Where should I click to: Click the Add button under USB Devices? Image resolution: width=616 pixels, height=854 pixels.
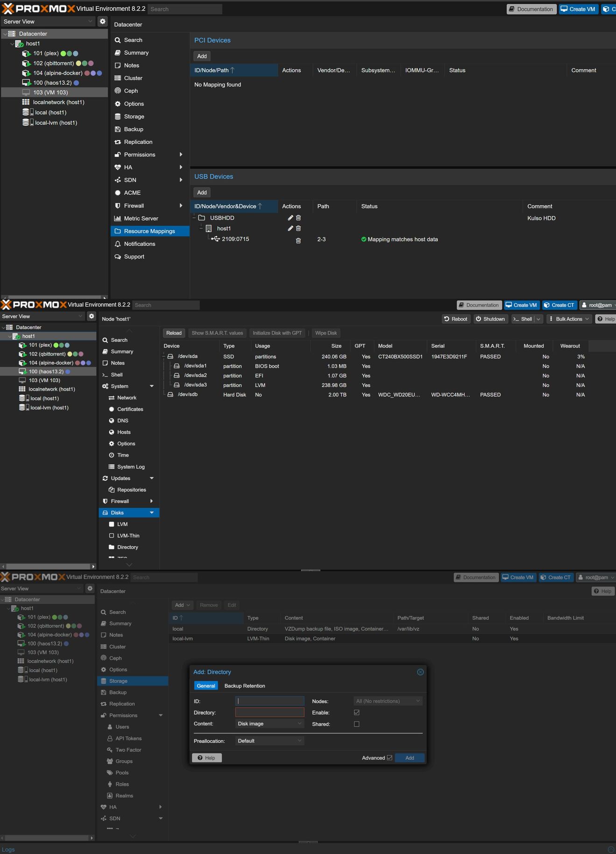tap(202, 192)
